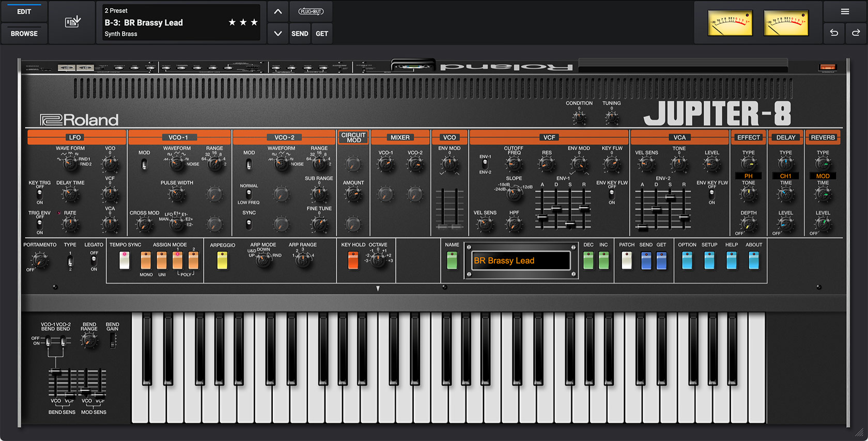Image resolution: width=868 pixels, height=441 pixels.
Task: Open the DELAY TYPE selector knob
Action: pos(786,164)
